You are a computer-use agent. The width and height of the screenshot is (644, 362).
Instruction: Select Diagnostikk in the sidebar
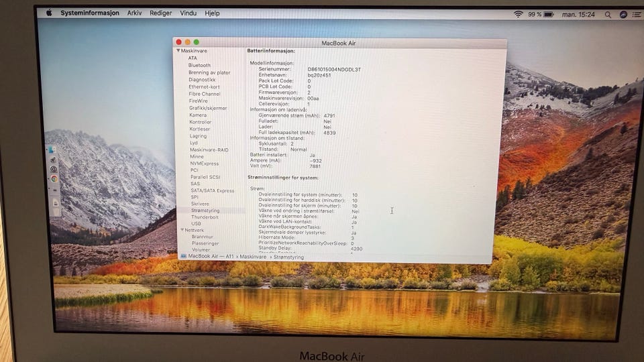coord(202,80)
